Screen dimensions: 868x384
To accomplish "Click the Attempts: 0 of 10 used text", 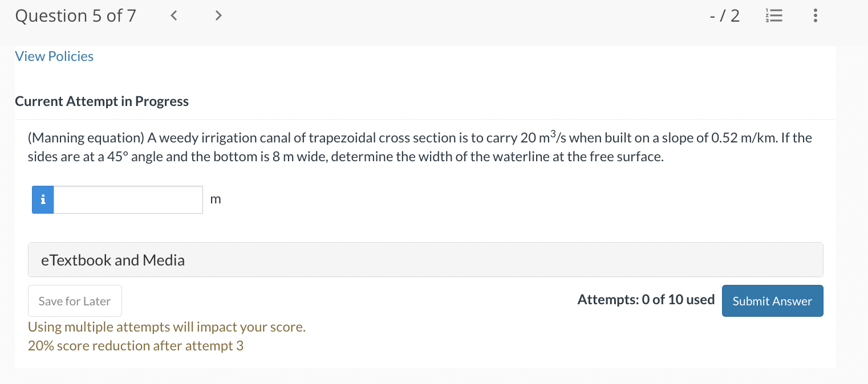I will [x=646, y=299].
